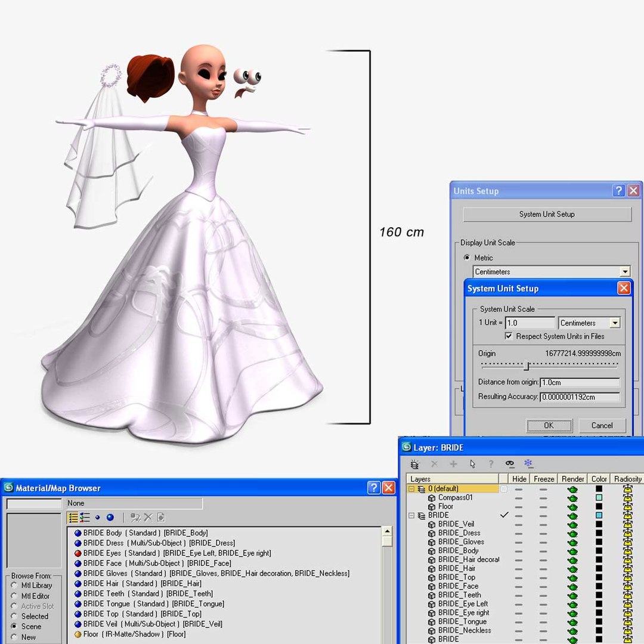Click Select Highlighted Objects arrow icon
The image size is (644, 644).
tap(472, 464)
